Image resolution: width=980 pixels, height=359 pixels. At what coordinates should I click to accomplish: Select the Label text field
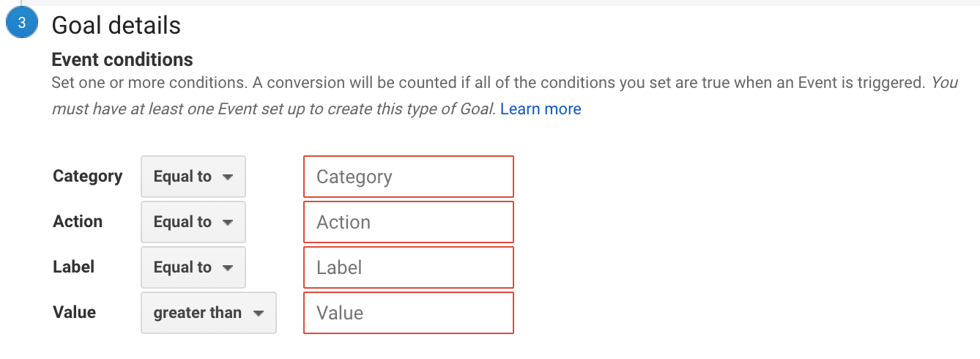point(409,267)
